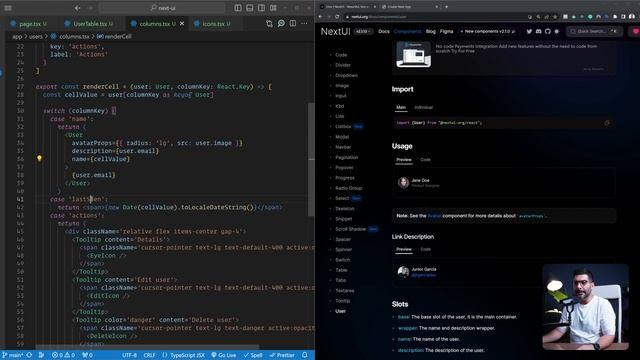
Task: Reload the browser page
Action: [x=337, y=17]
